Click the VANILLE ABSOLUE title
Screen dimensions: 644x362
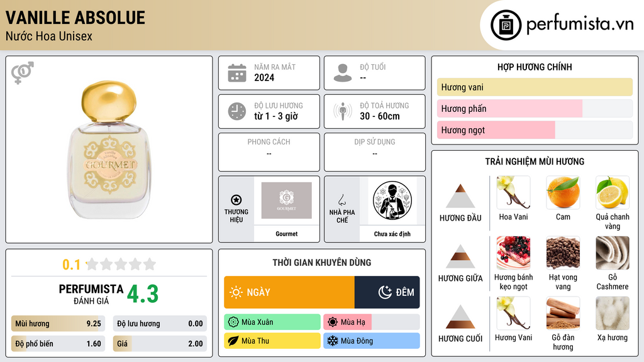(75, 18)
